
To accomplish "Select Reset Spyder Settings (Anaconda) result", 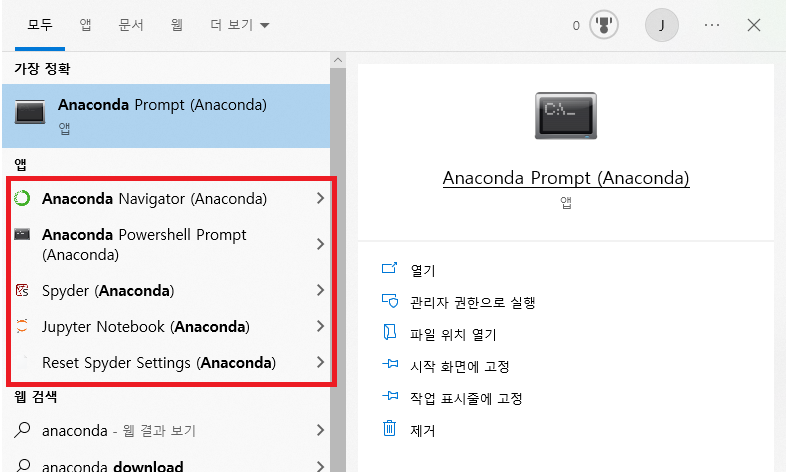I will pos(166,362).
